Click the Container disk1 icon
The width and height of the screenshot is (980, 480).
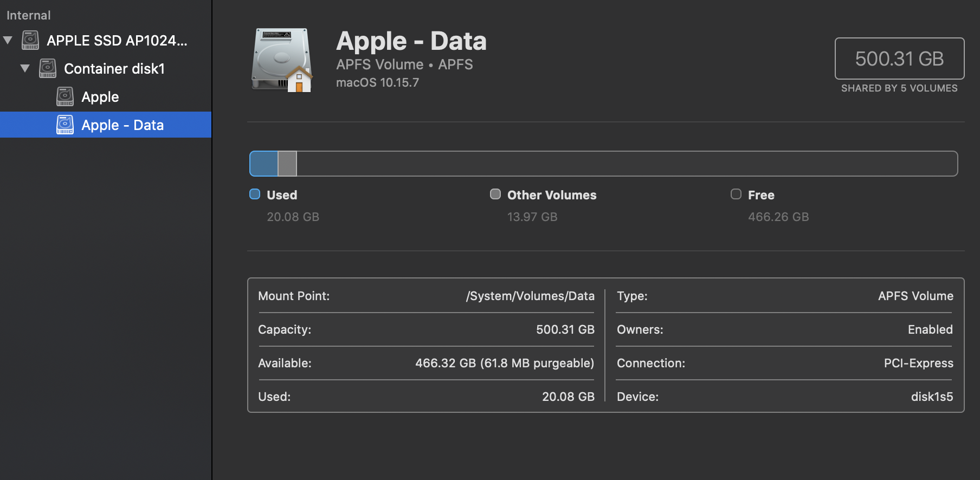coord(48,68)
